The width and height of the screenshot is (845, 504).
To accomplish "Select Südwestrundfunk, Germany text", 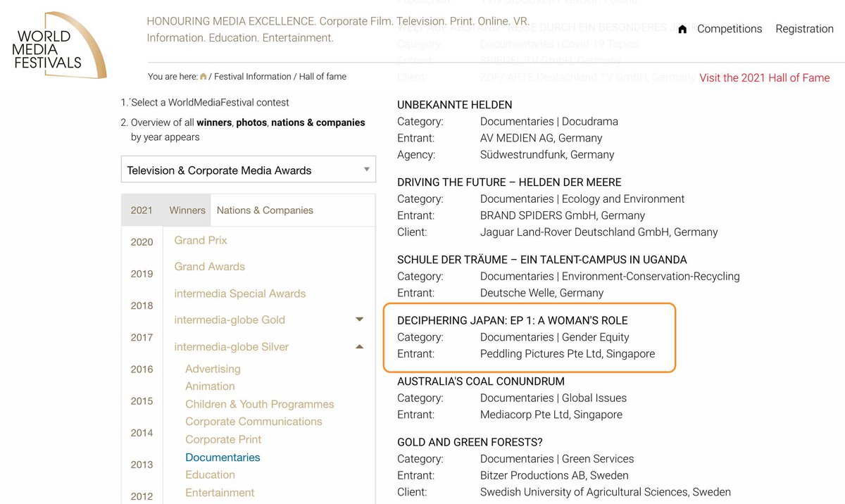I will point(547,155).
